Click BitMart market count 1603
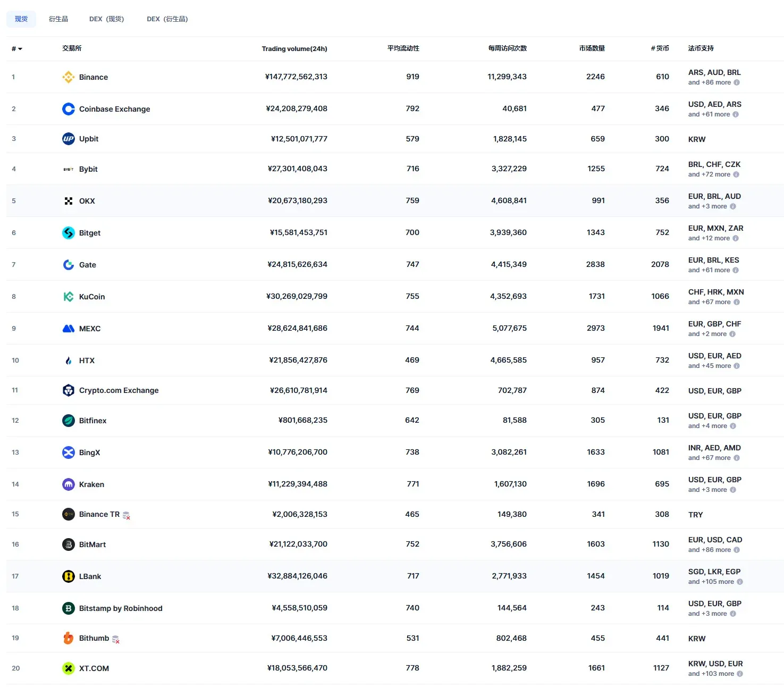The height and width of the screenshot is (687, 784). point(596,544)
